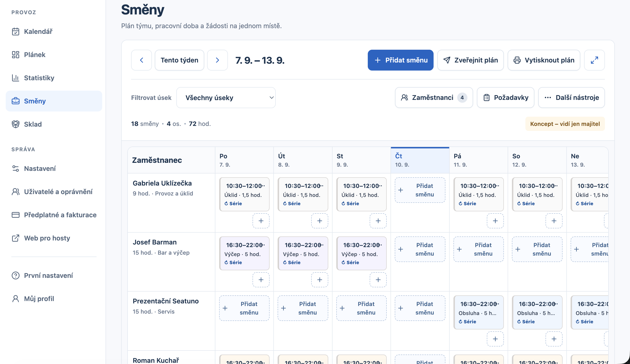Click the Můj profil person icon
The width and height of the screenshot is (630, 364).
point(15,298)
